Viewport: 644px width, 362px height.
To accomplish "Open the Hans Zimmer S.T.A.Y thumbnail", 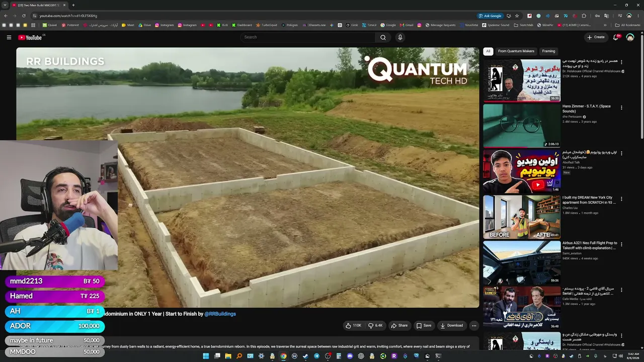I will (522, 126).
